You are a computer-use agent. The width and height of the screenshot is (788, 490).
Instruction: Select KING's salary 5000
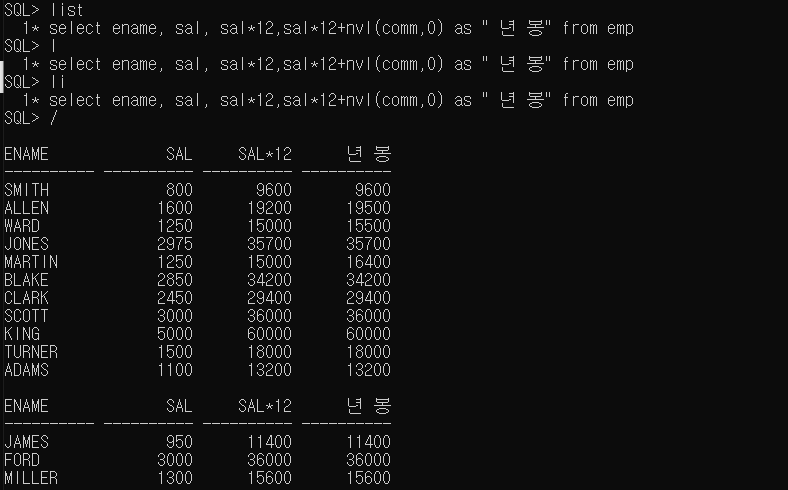175,334
